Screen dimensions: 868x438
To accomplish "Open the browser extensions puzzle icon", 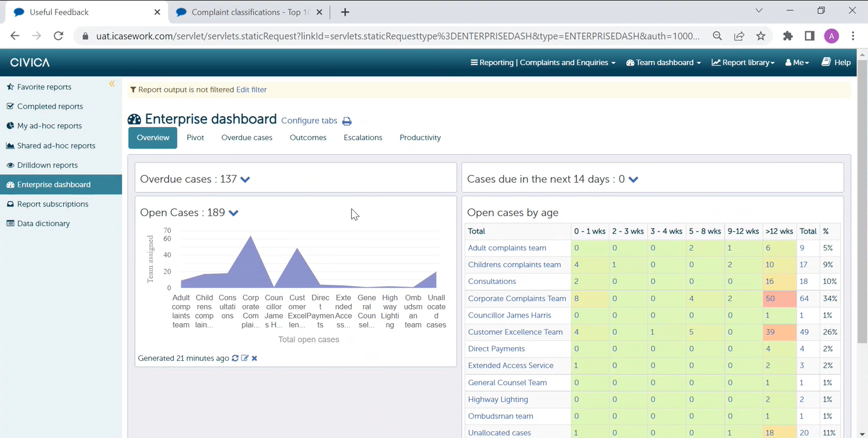I will (788, 36).
